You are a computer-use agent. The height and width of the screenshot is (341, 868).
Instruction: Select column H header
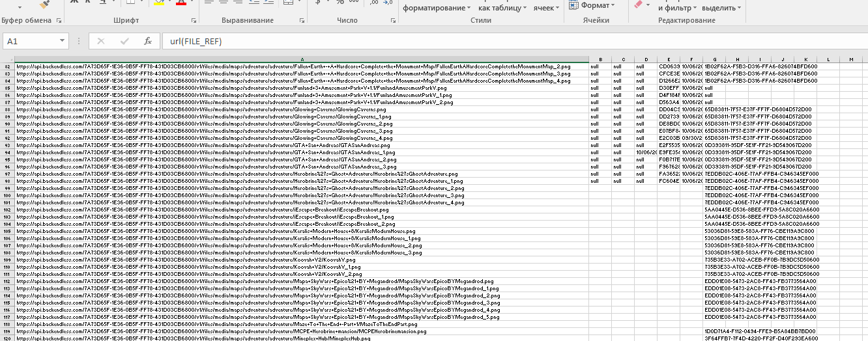point(737,59)
